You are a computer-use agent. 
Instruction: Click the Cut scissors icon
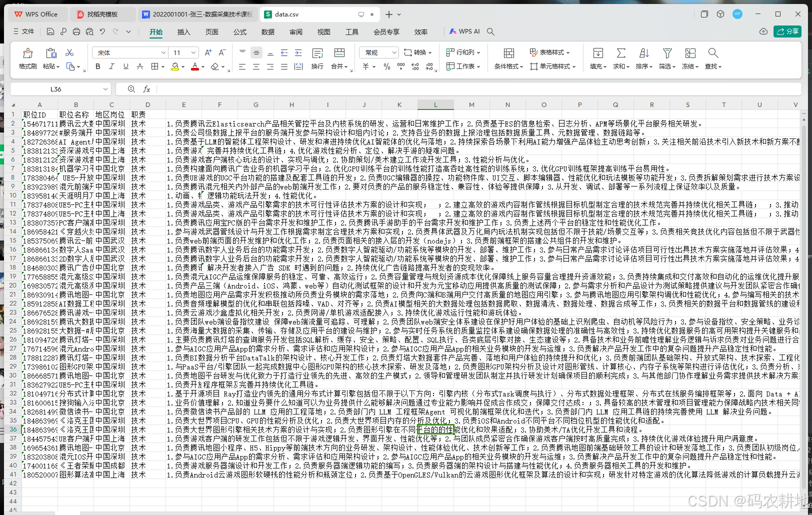tap(69, 52)
